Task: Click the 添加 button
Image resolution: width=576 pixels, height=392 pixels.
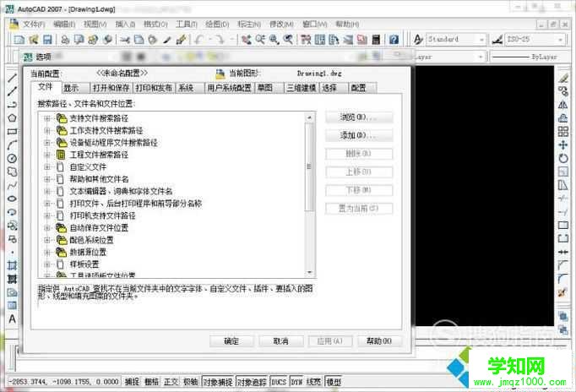Action: [x=359, y=135]
